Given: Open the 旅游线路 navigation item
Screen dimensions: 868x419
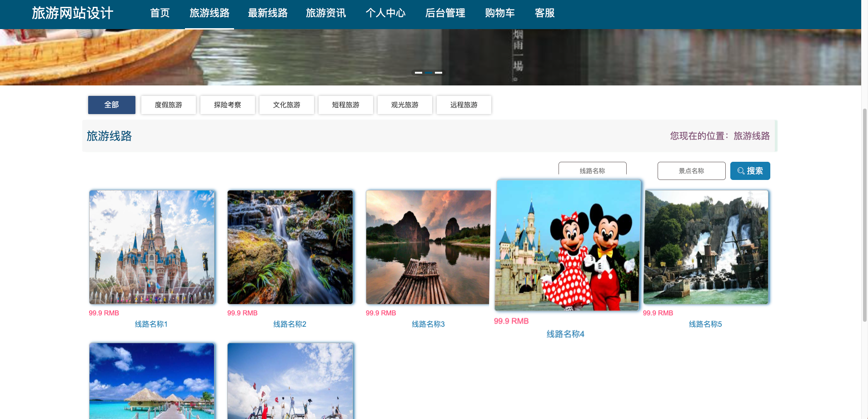Looking at the screenshot, I should point(210,13).
